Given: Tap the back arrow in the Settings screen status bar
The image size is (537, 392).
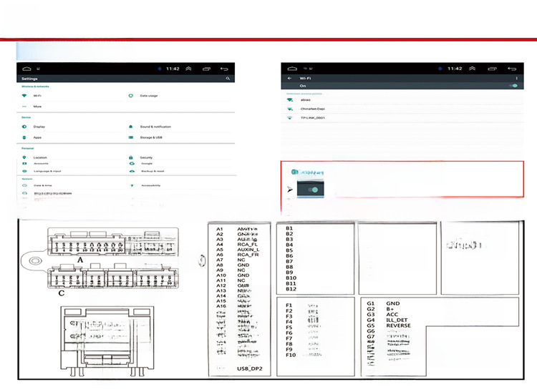Looking at the screenshot, I should (x=224, y=69).
